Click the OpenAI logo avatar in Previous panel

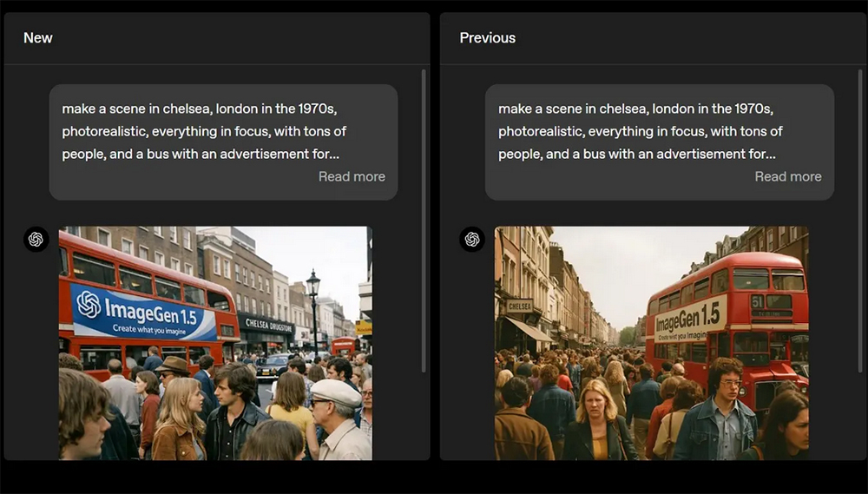click(472, 240)
